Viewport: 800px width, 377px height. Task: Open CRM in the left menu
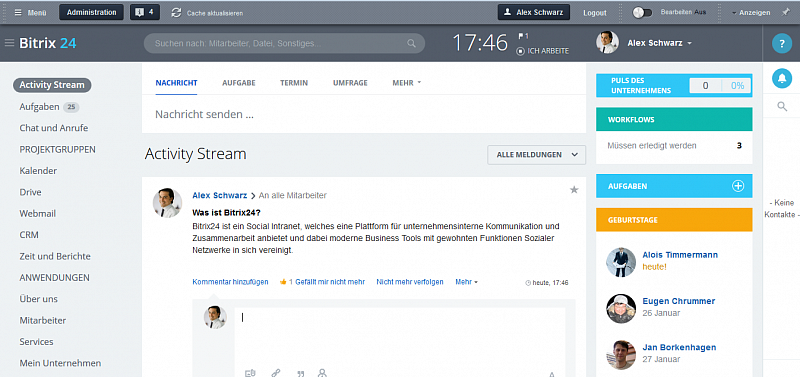(x=29, y=235)
